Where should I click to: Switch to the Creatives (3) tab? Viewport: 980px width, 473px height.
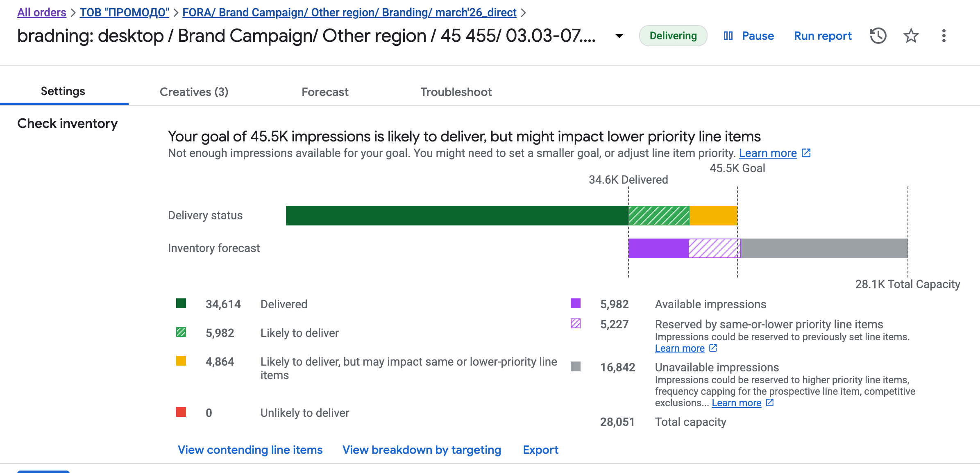pos(194,92)
